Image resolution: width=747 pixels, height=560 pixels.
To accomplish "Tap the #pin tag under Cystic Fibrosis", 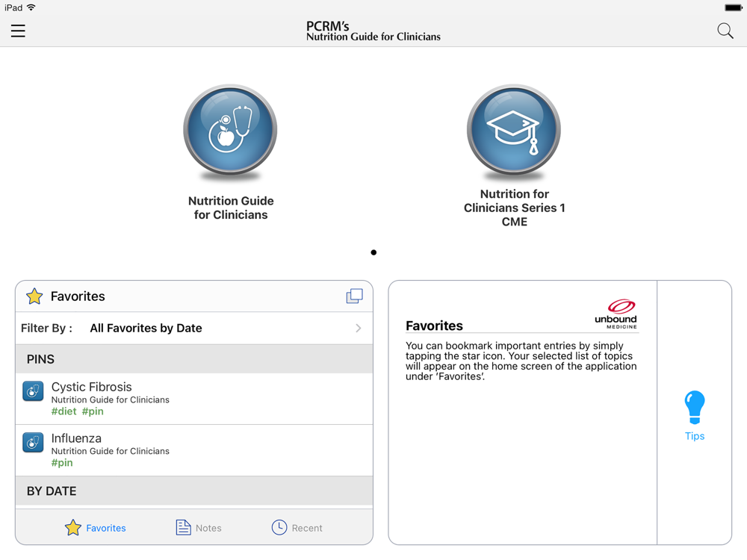I will point(93,411).
